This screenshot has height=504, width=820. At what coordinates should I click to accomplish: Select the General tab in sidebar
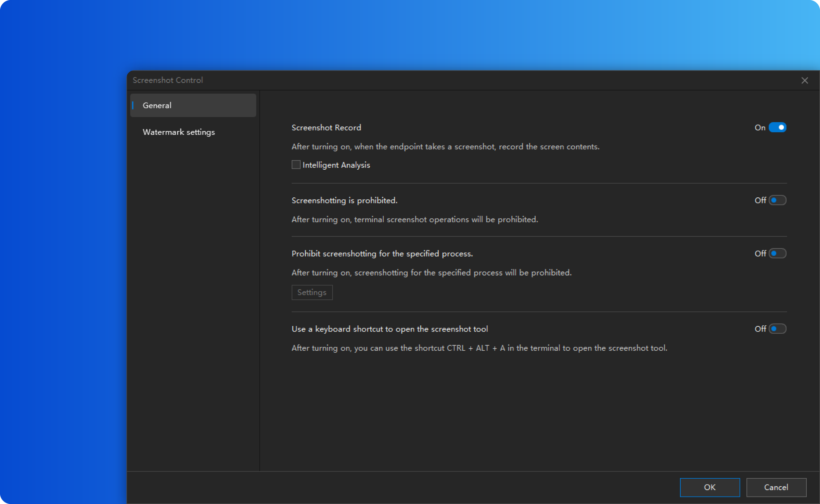coord(193,105)
